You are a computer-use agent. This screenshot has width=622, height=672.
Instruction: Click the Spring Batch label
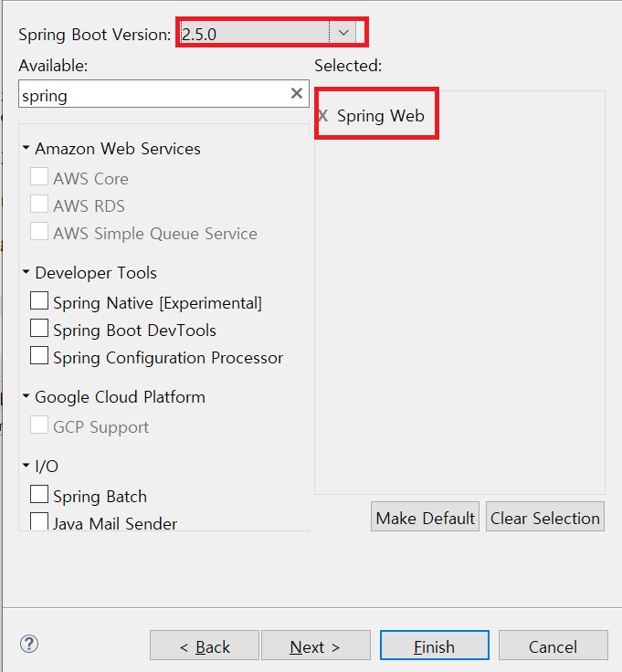[100, 497]
